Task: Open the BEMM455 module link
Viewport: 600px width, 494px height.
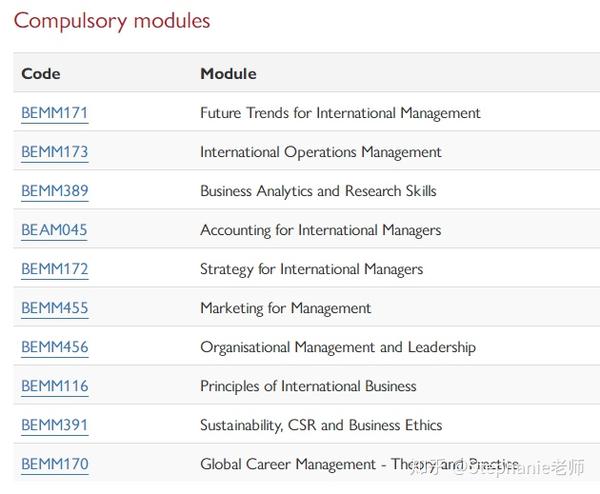Action: point(55,308)
